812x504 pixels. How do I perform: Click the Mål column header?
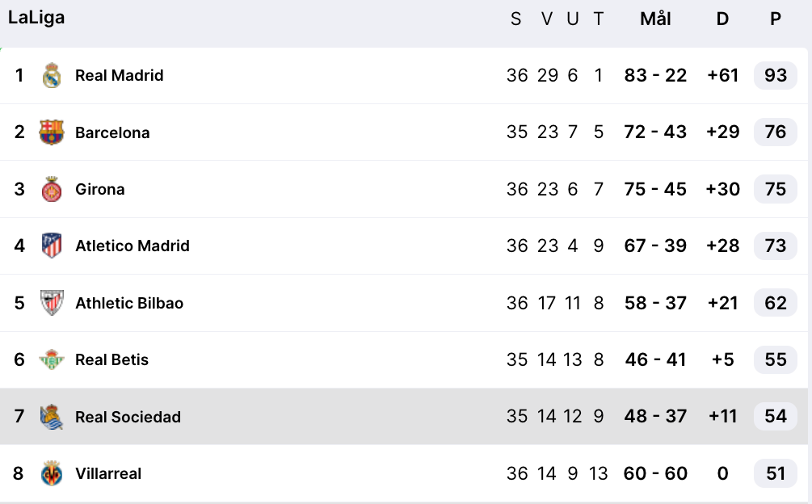click(x=654, y=19)
